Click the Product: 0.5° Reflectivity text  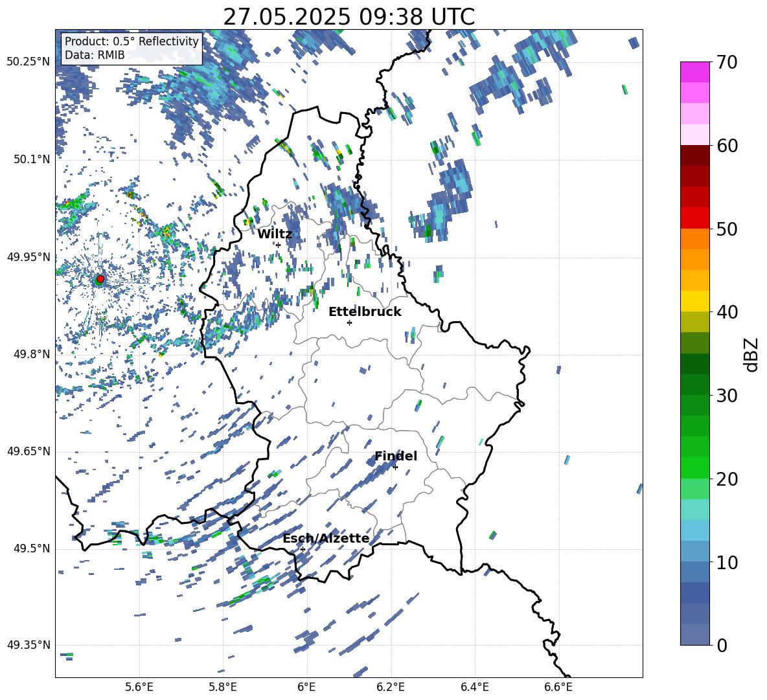coord(132,41)
